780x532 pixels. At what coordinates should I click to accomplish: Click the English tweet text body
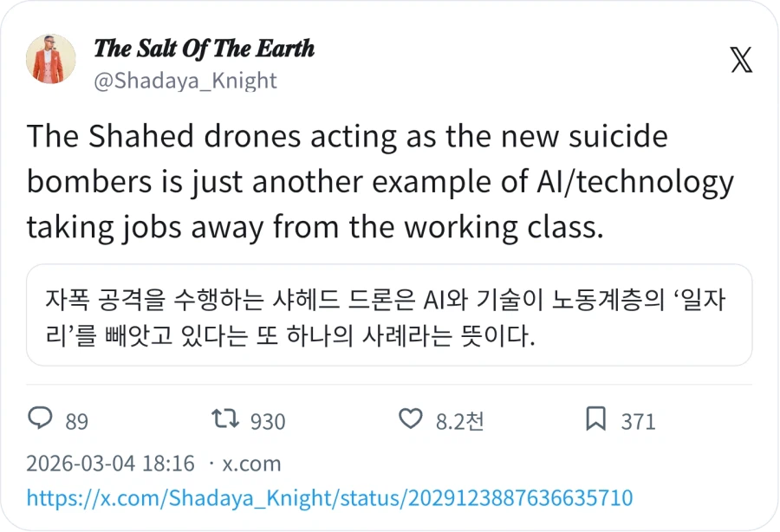(381, 181)
